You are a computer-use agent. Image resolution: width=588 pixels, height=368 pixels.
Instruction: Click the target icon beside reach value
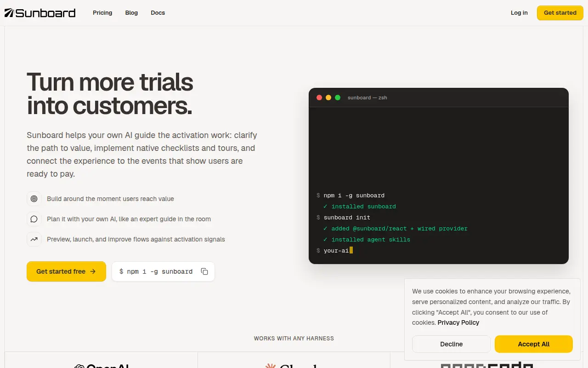coord(34,199)
